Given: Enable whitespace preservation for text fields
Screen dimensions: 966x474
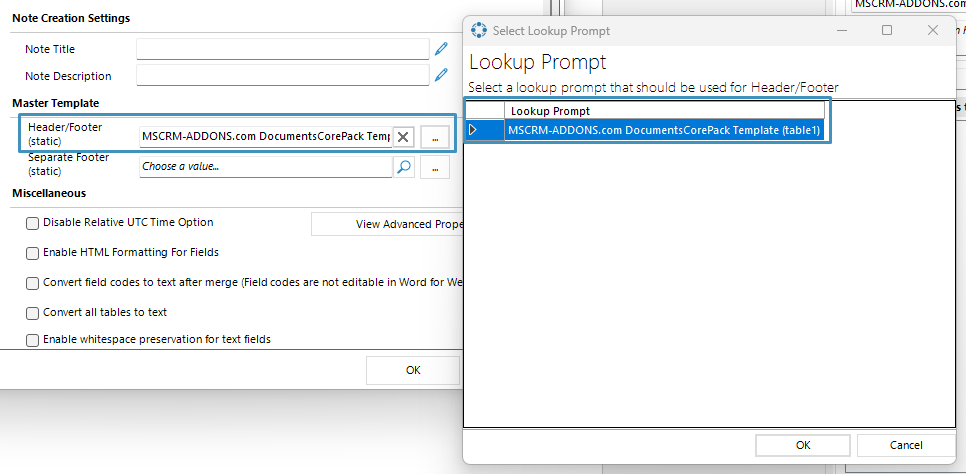Looking at the screenshot, I should 32,340.
